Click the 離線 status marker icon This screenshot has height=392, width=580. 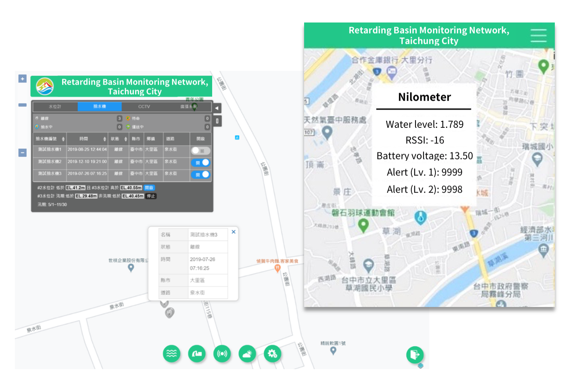coord(37,118)
